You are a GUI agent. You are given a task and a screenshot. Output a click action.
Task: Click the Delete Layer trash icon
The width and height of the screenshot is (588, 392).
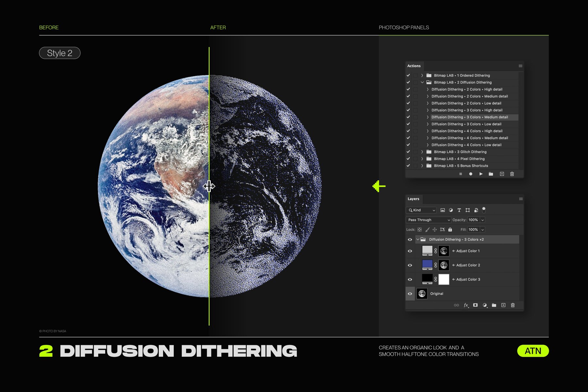click(x=513, y=305)
